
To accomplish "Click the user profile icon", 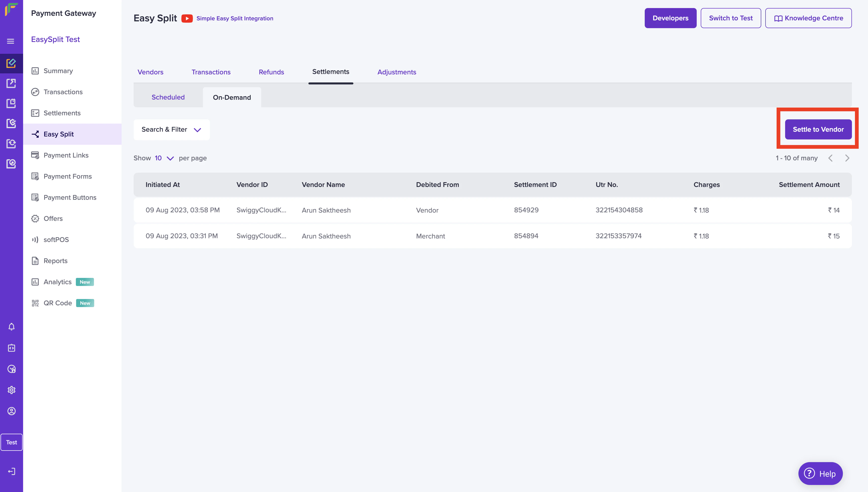I will point(12,411).
